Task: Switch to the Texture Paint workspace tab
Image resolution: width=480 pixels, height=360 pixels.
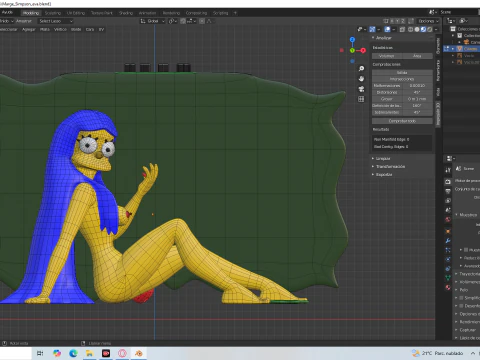Action: coord(102,13)
